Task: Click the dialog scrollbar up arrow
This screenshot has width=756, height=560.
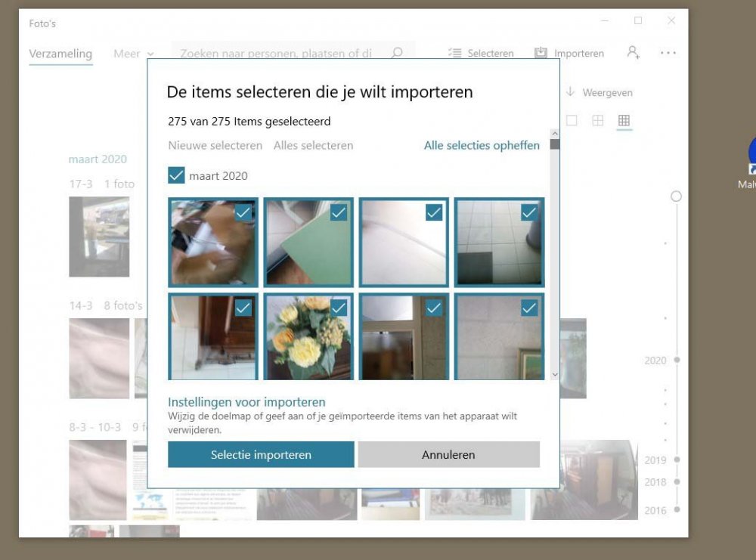Action: tap(554, 134)
